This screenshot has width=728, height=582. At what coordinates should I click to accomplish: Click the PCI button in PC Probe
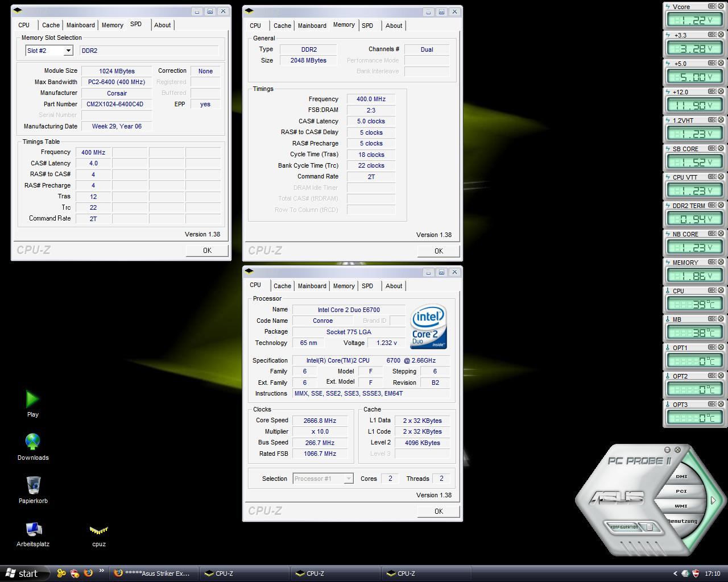(681, 491)
